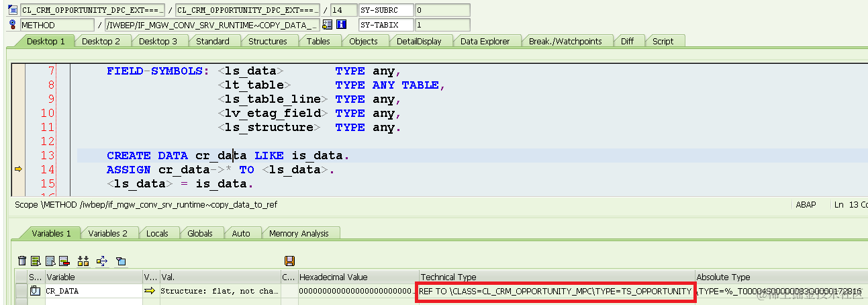Click the yellow blocks sort icon in variables toolbar
The width and height of the screenshot is (868, 305).
[x=83, y=261]
